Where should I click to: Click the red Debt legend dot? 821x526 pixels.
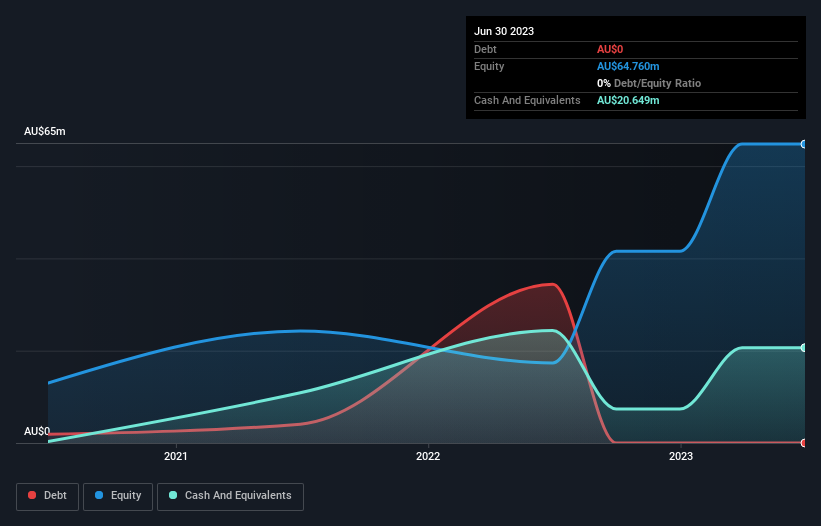tap(32, 495)
